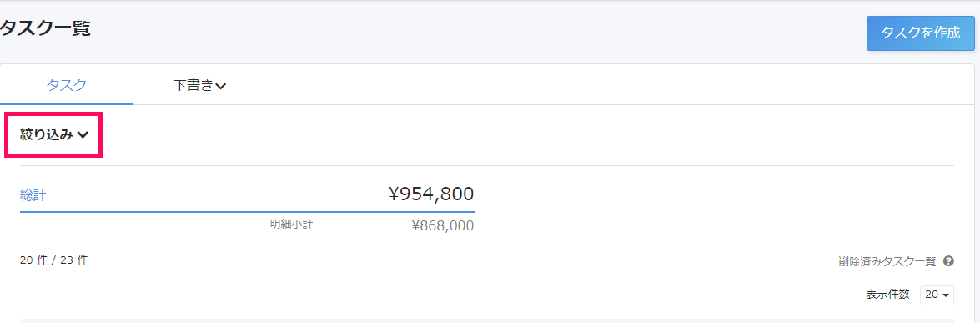
Task: Click the 明細小計 label
Action: (291, 224)
